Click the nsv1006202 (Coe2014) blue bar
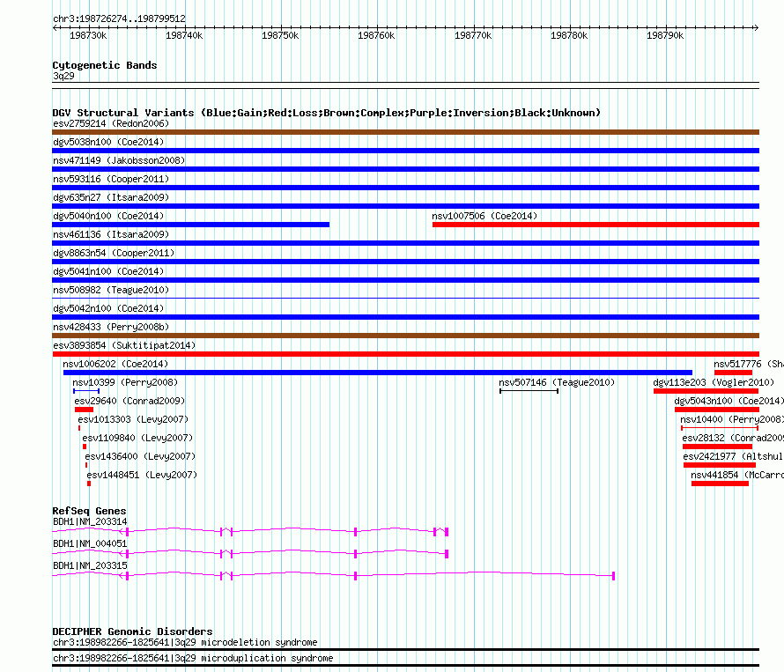 point(378,373)
